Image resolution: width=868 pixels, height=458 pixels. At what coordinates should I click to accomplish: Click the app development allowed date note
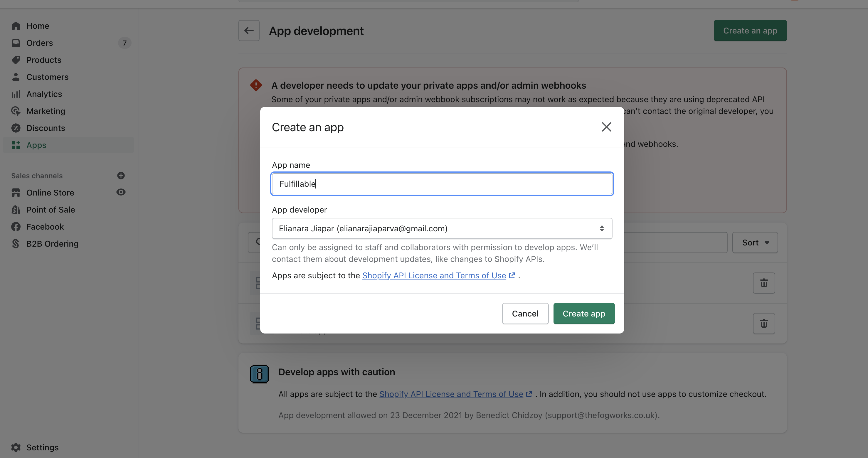click(x=469, y=415)
